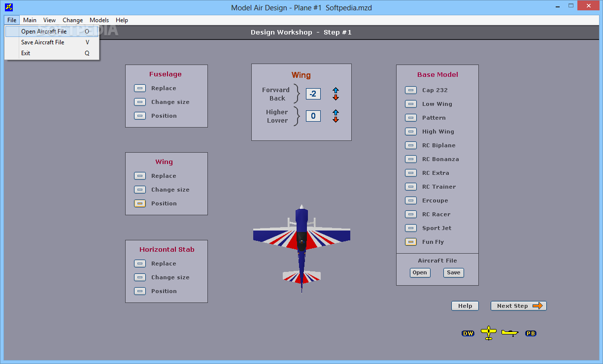The width and height of the screenshot is (603, 364).
Task: Pick Fun Fly base model
Action: pyautogui.click(x=411, y=242)
